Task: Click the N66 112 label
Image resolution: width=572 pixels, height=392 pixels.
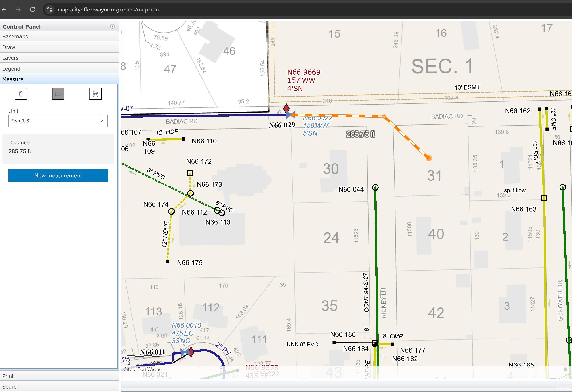Action: 194,212
